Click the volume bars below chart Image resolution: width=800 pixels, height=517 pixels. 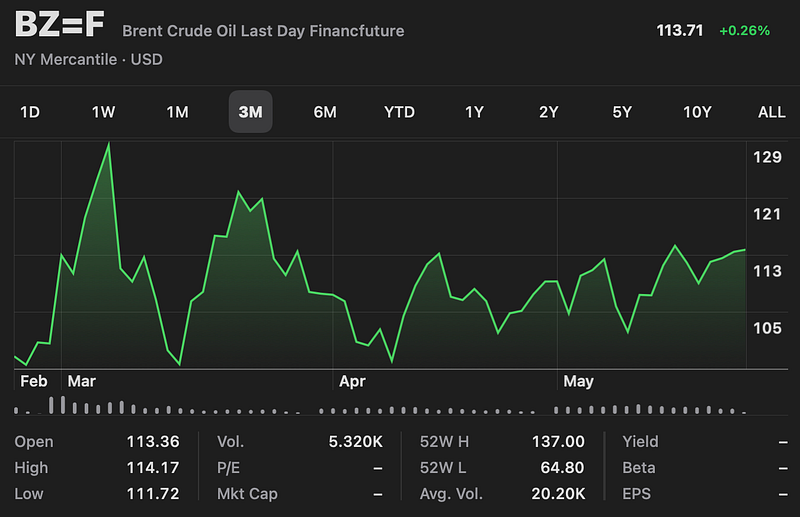point(380,408)
